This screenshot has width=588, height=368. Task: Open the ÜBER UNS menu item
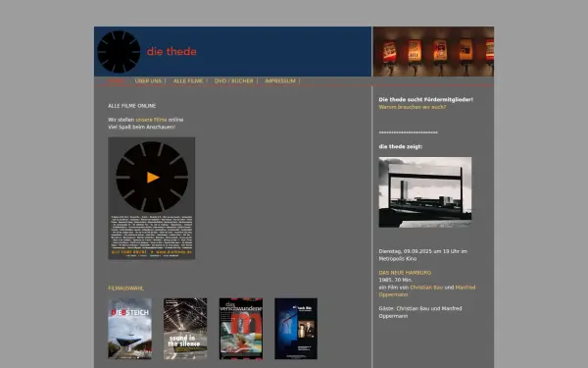pyautogui.click(x=148, y=81)
